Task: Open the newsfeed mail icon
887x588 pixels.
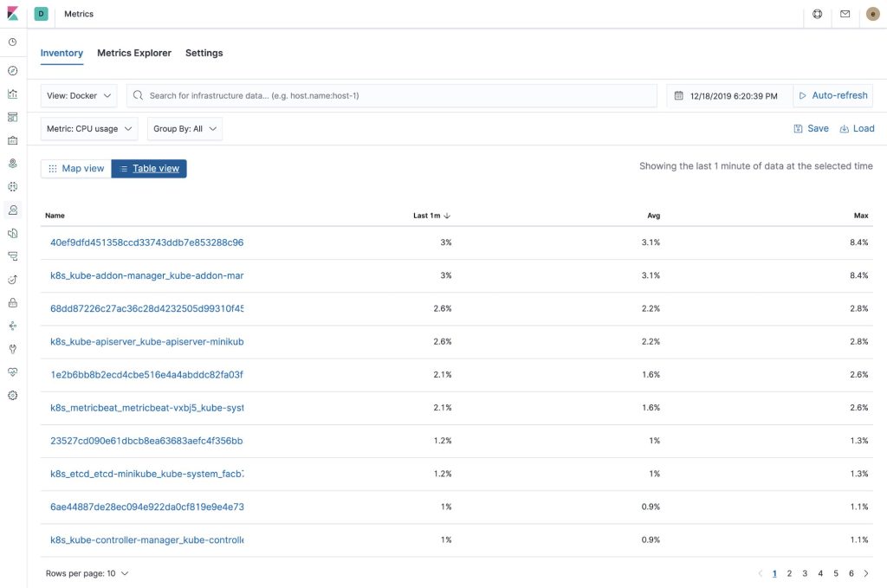Action: click(845, 14)
